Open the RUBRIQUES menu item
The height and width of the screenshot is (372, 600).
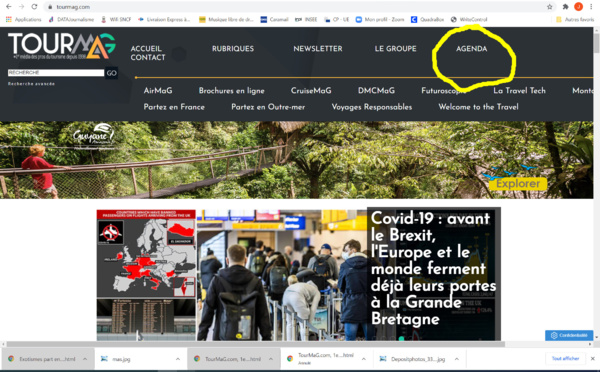[233, 49]
